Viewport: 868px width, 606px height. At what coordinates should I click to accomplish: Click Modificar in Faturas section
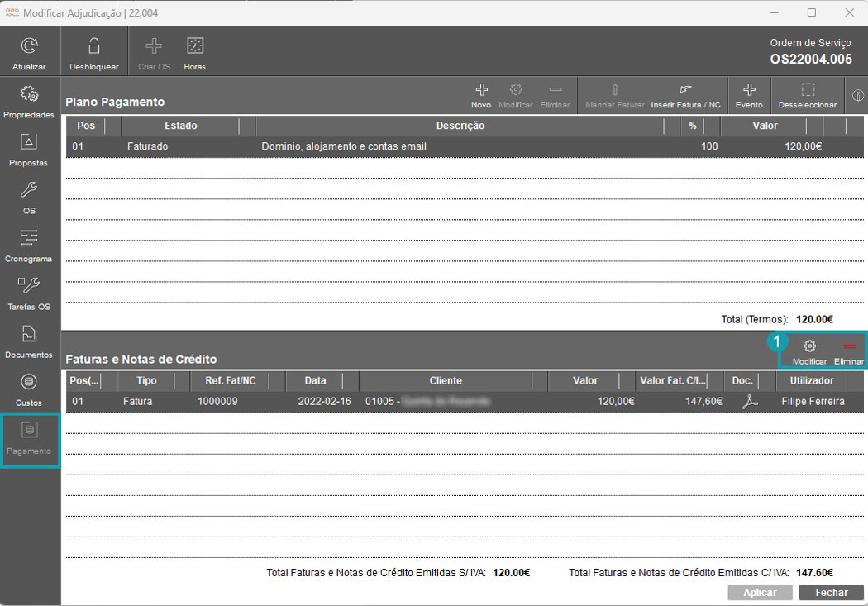click(x=809, y=352)
